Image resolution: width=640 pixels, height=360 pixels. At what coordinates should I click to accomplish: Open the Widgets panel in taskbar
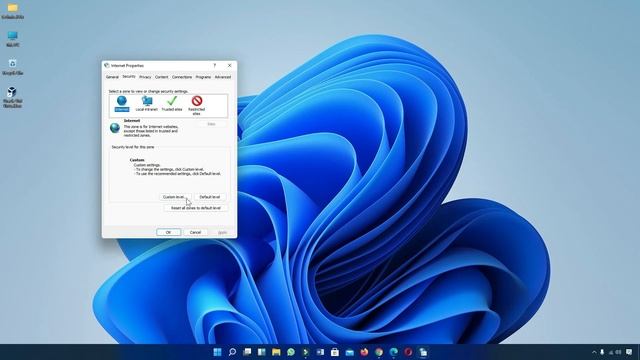[262, 352]
